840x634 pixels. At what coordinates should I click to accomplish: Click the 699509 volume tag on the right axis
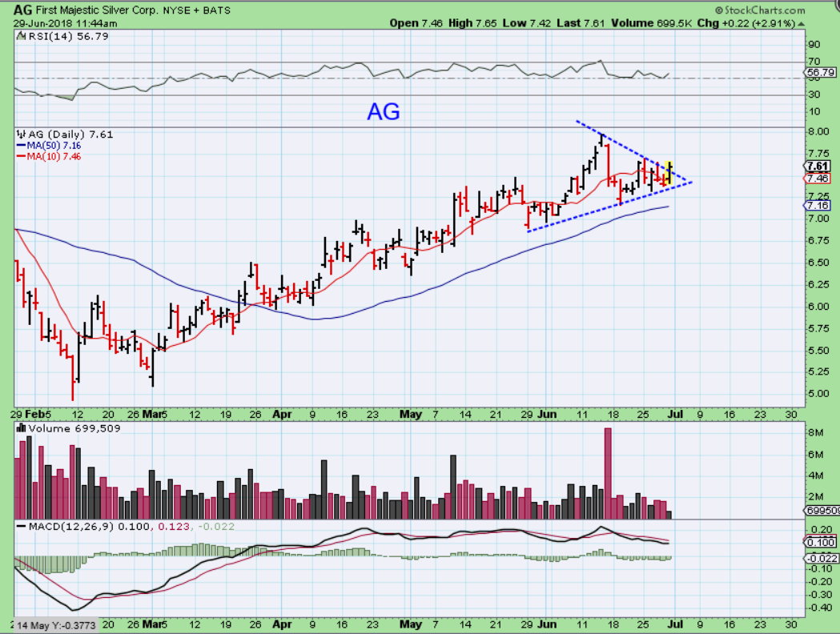[822, 511]
